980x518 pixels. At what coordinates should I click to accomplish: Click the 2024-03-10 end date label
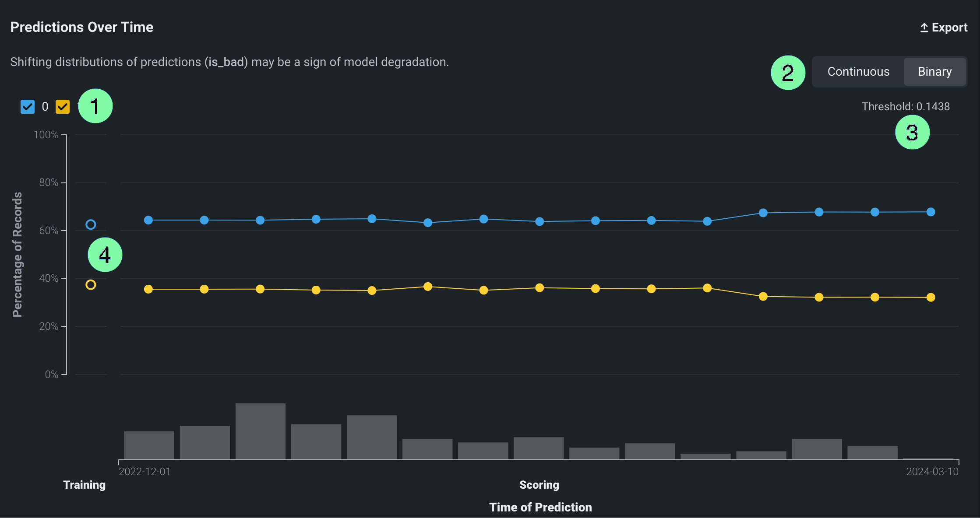pos(932,472)
